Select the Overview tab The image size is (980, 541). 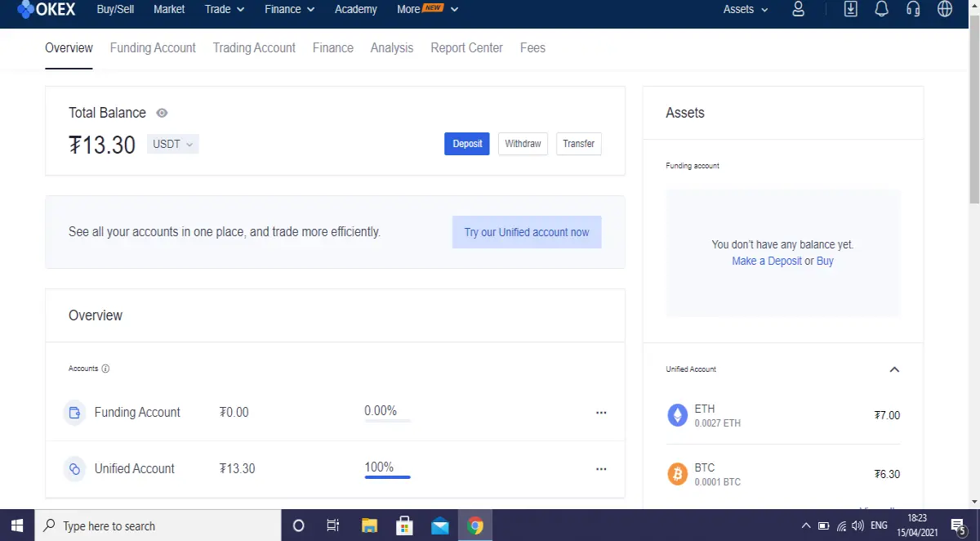(x=69, y=48)
